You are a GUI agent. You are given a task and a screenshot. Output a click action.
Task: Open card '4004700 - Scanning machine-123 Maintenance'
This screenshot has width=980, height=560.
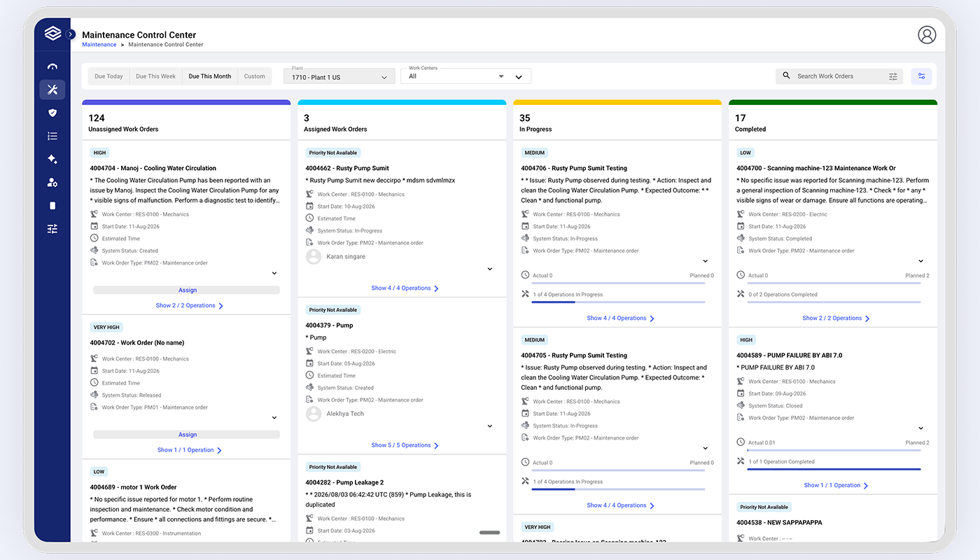click(x=816, y=169)
